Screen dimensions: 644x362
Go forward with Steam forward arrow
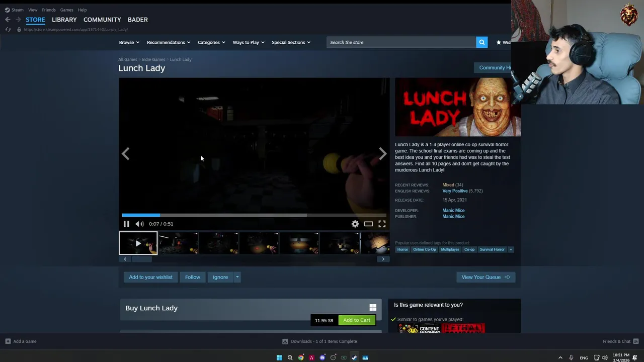coord(19,20)
